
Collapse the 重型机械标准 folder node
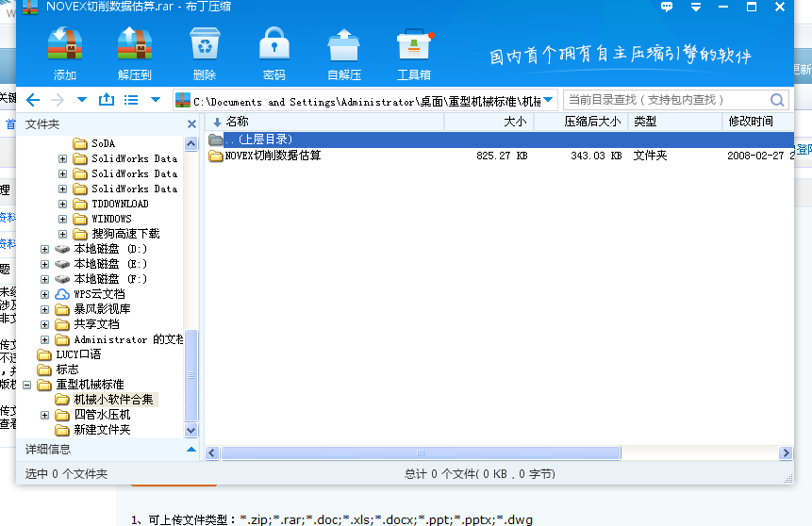pos(27,385)
